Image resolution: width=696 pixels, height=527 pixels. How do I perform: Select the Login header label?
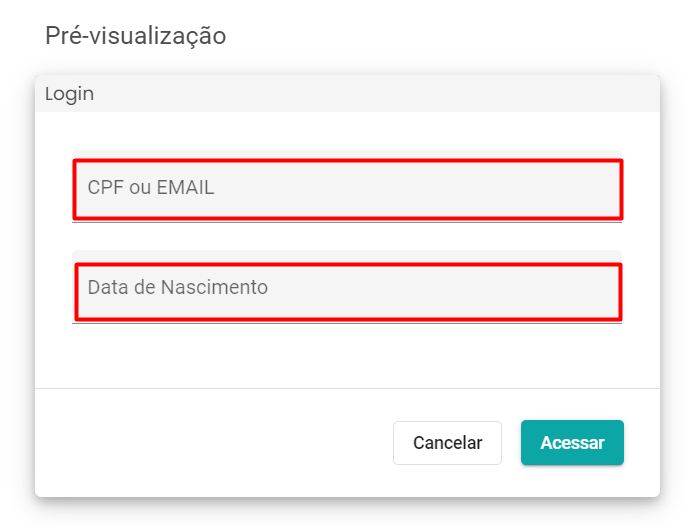click(70, 94)
